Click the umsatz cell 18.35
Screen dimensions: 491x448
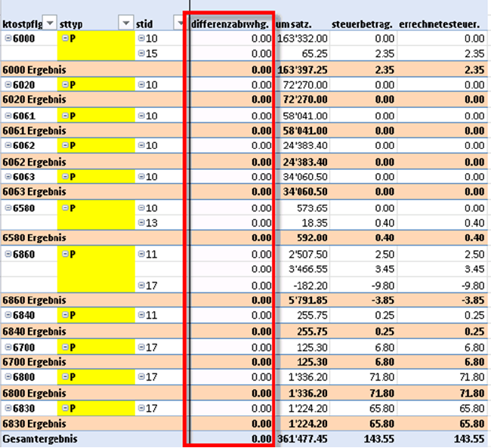pyautogui.click(x=314, y=223)
